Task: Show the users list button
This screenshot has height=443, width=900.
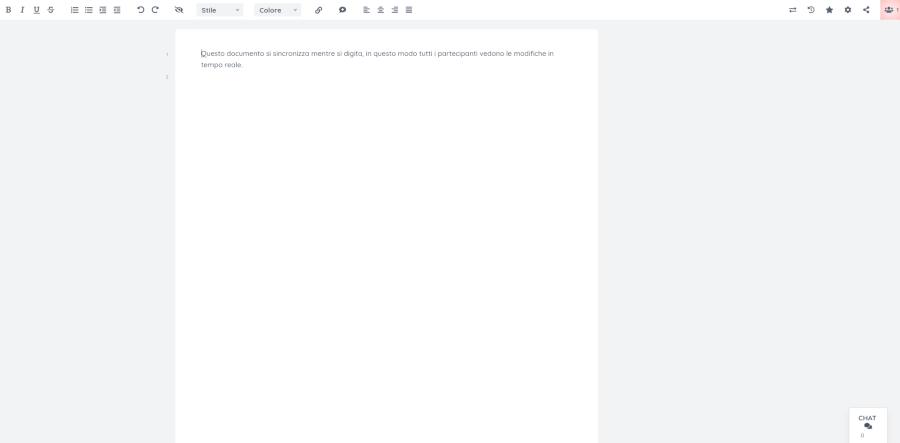Action: (x=890, y=10)
